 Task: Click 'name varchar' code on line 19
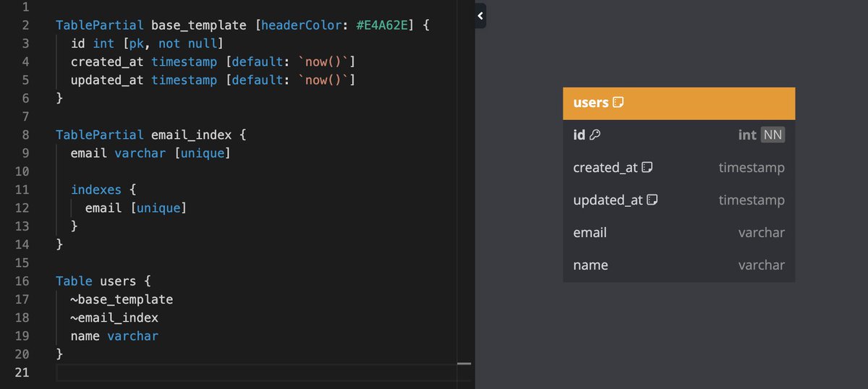click(x=114, y=335)
